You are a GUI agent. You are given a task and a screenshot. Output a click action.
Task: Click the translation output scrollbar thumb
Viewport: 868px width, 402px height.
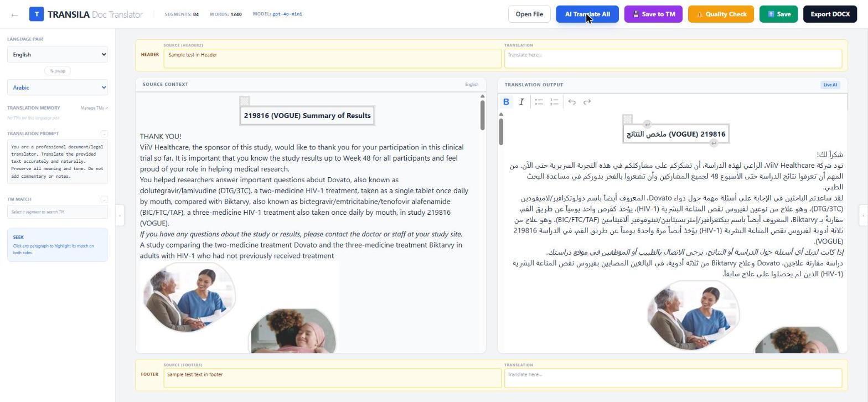pos(501,132)
